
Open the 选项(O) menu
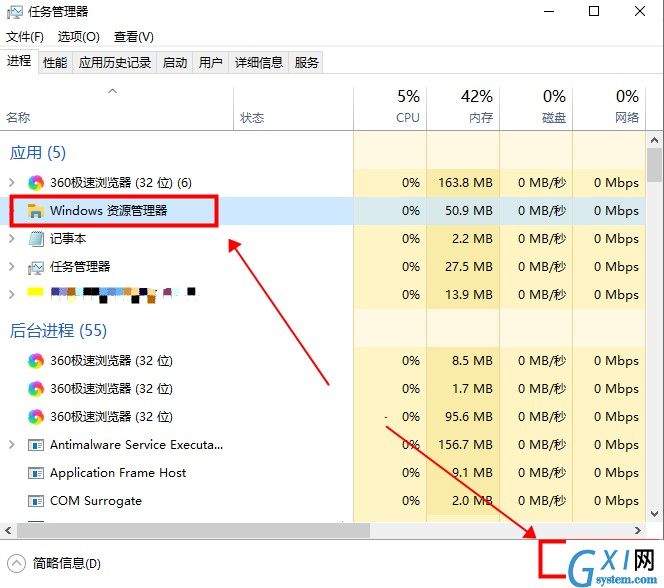point(79,37)
